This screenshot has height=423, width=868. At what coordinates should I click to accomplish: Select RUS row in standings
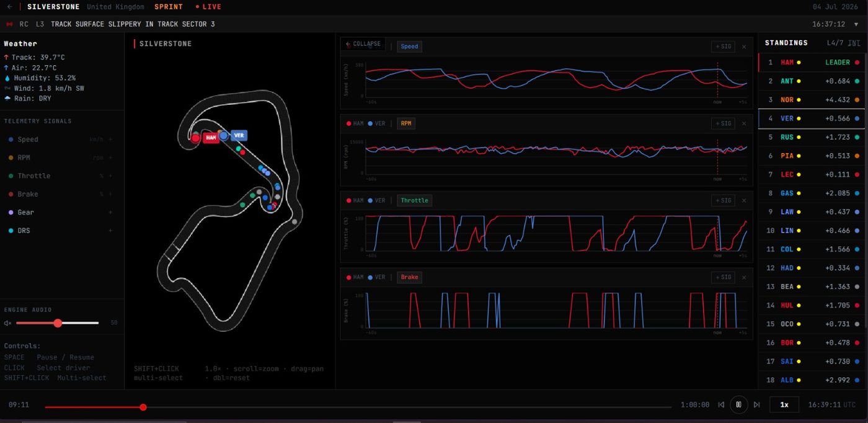(x=813, y=137)
